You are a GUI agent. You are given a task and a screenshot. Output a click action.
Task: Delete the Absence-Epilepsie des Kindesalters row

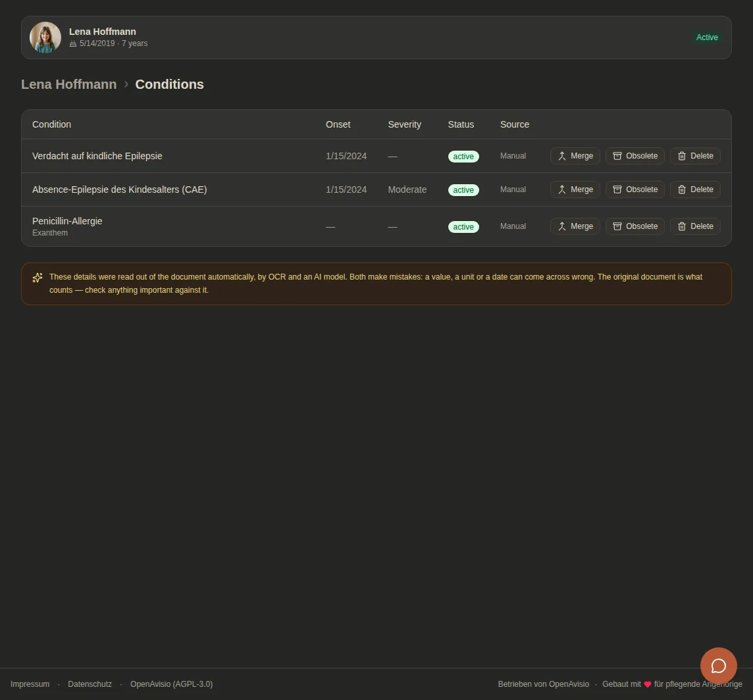pyautogui.click(x=695, y=189)
